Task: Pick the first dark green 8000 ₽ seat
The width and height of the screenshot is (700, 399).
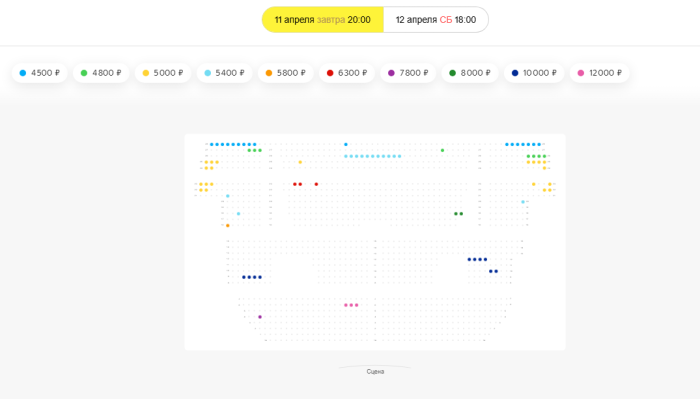Action: [456, 214]
